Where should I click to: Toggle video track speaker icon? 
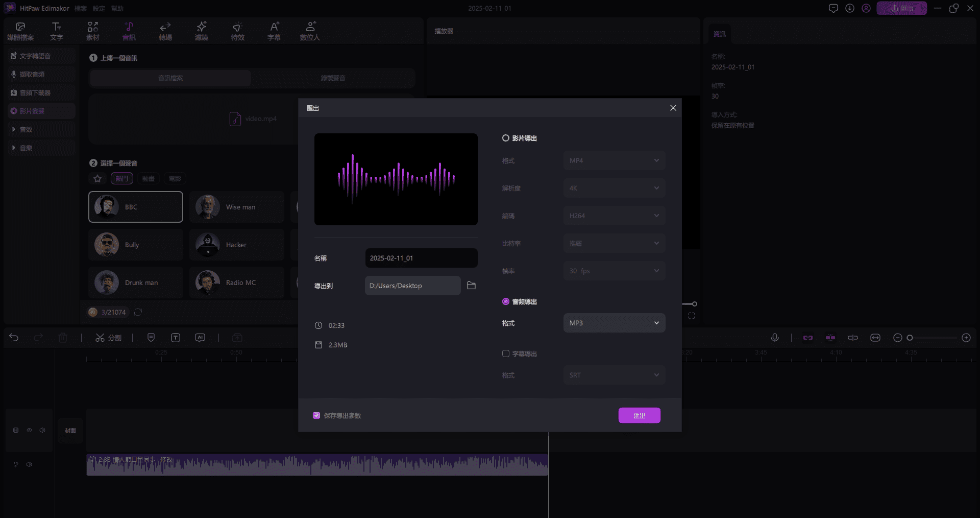[x=42, y=430]
